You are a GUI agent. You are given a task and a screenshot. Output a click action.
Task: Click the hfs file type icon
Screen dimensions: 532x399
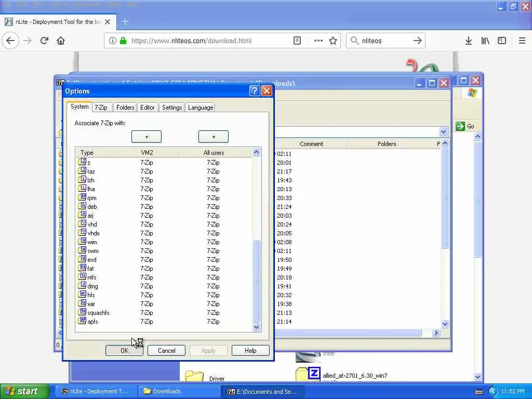click(x=82, y=294)
